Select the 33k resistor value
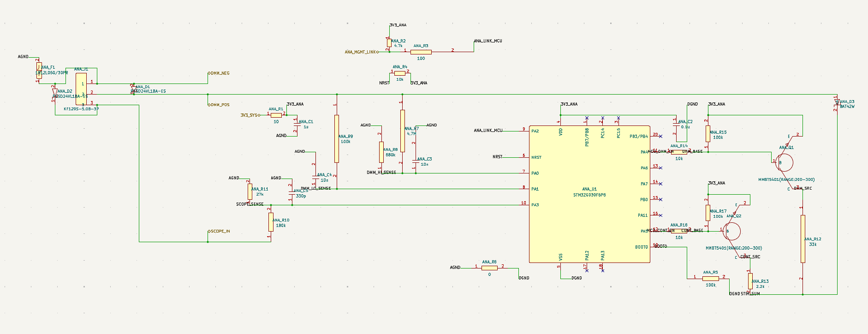This screenshot has height=334, width=868. pos(813,245)
